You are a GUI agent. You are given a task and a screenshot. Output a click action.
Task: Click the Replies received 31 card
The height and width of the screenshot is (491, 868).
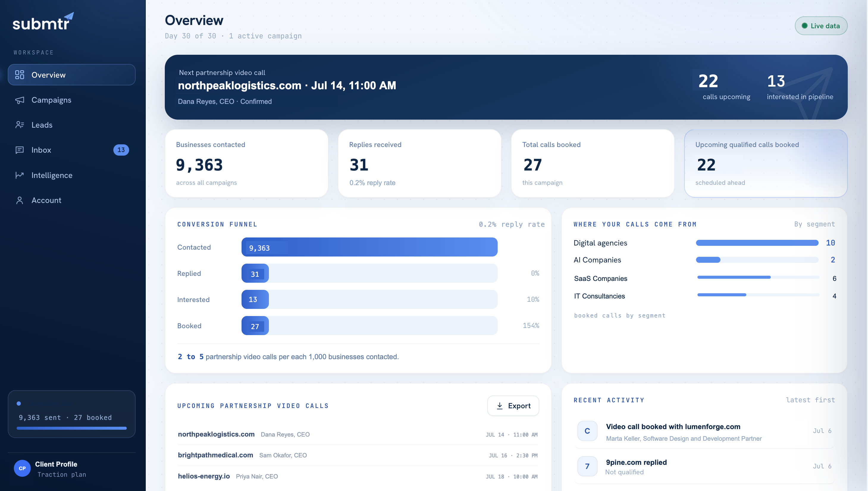tap(419, 164)
